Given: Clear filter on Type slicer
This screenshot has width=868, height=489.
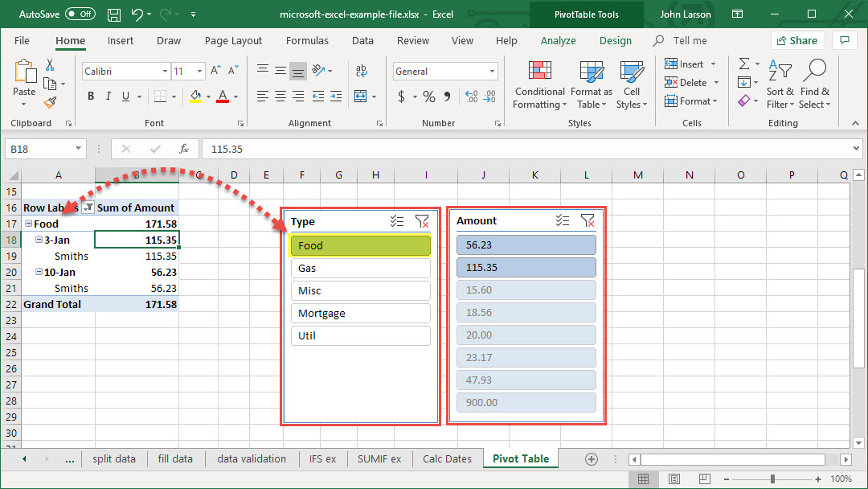Looking at the screenshot, I should (x=422, y=222).
